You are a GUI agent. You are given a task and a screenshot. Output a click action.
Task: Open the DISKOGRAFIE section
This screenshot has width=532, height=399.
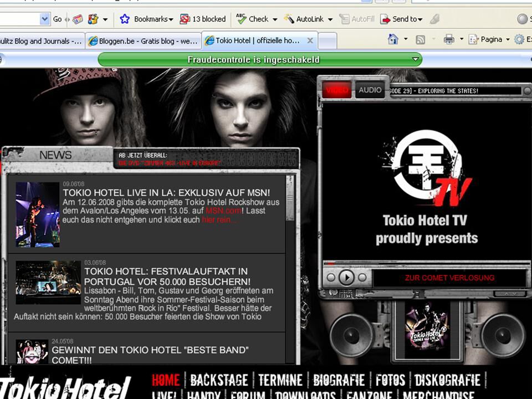tap(448, 380)
